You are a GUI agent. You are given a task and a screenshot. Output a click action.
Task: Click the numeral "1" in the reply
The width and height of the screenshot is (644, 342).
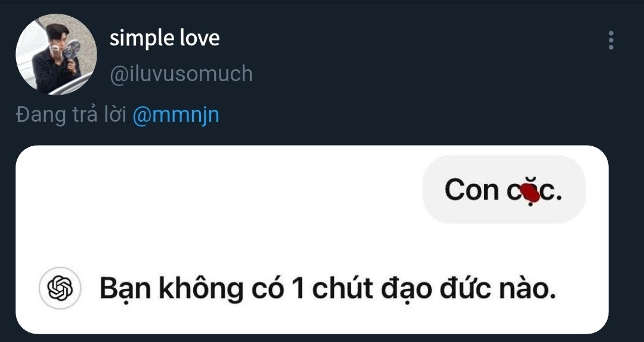(298, 288)
